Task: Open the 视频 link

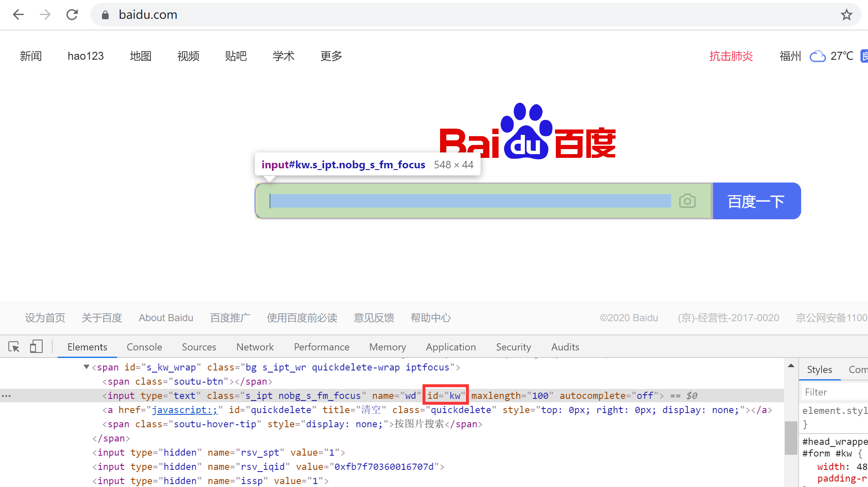Action: pos(188,56)
